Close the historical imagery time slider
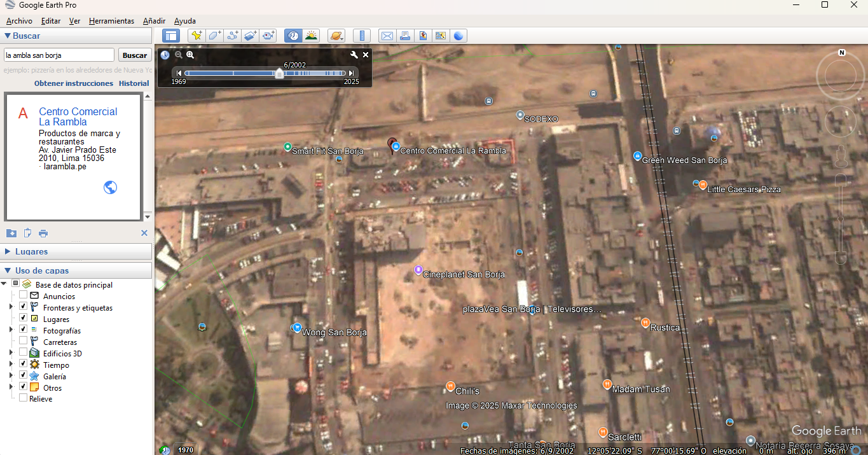 (366, 55)
